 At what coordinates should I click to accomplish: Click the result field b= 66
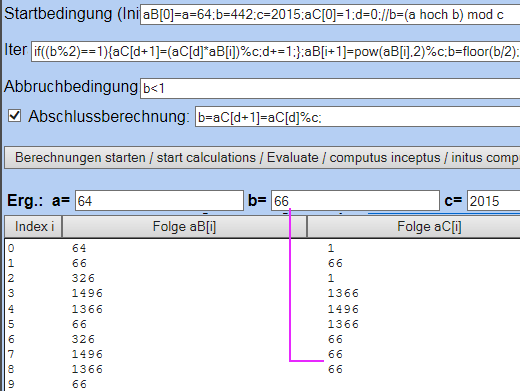coord(355,201)
